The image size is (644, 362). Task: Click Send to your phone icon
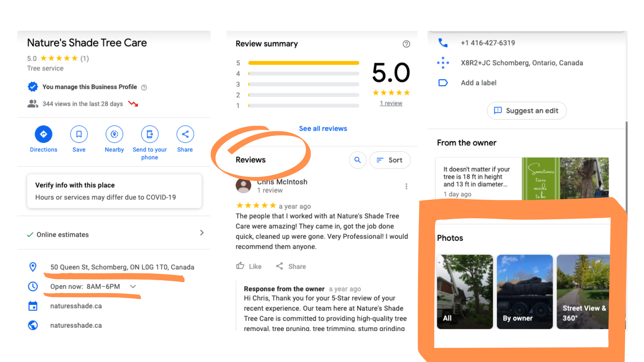tap(149, 134)
